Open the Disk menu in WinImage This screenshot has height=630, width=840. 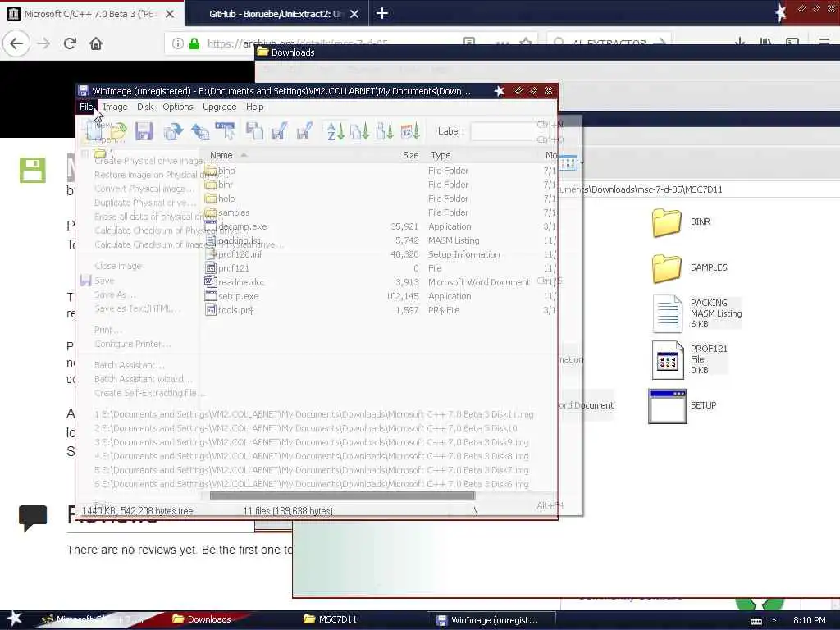145,107
